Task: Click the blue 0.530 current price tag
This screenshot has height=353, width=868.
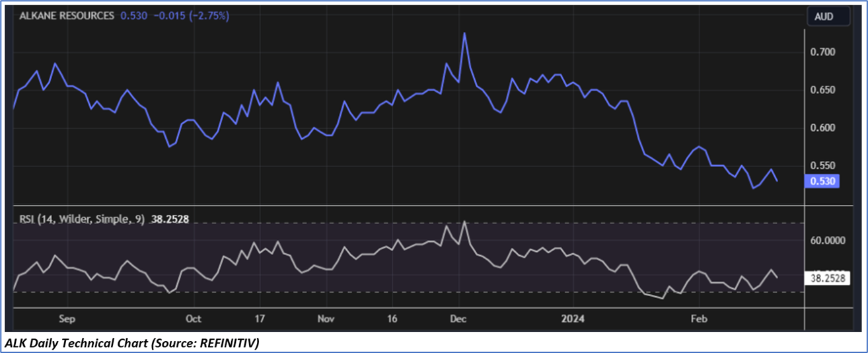Action: tap(822, 181)
